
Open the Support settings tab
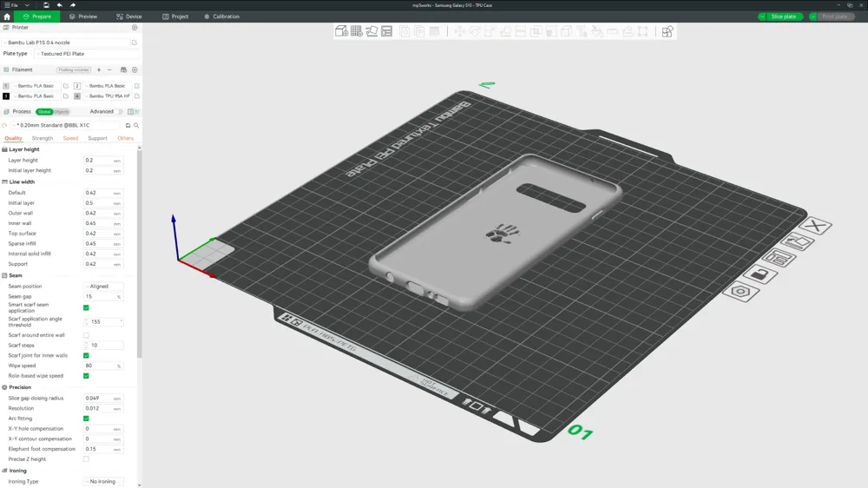point(97,138)
